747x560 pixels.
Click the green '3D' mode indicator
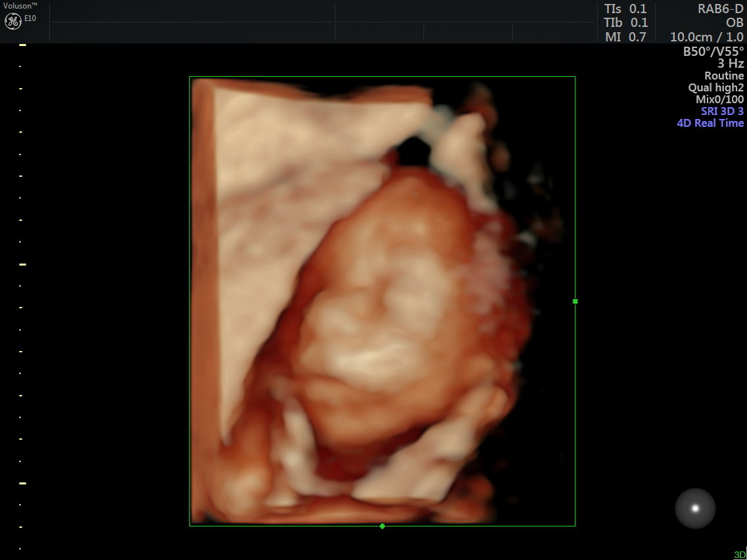tap(740, 555)
